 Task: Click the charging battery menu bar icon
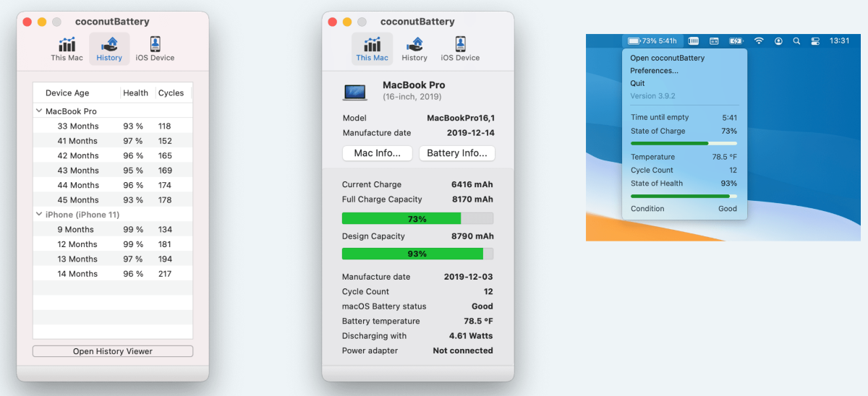click(736, 41)
